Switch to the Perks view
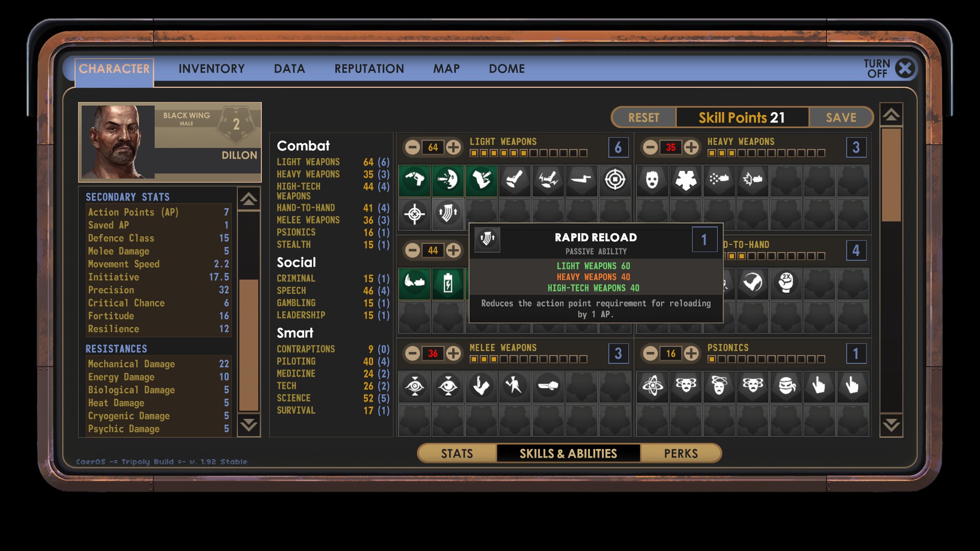 [x=681, y=454]
